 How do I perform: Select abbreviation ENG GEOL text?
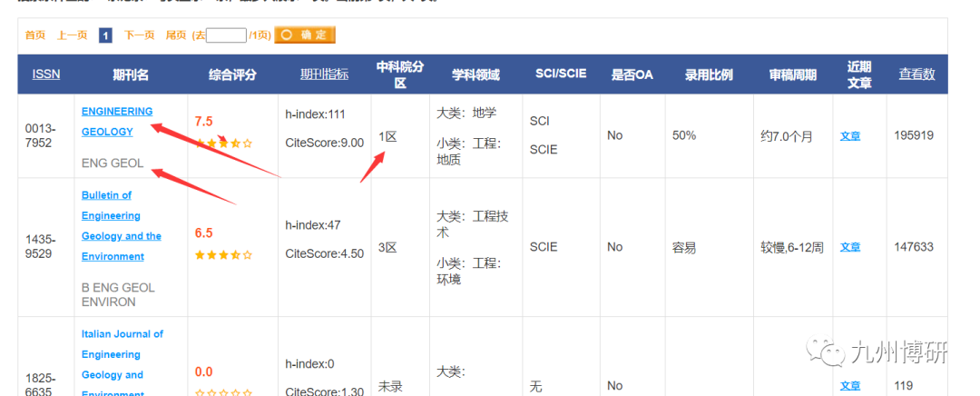click(x=113, y=163)
